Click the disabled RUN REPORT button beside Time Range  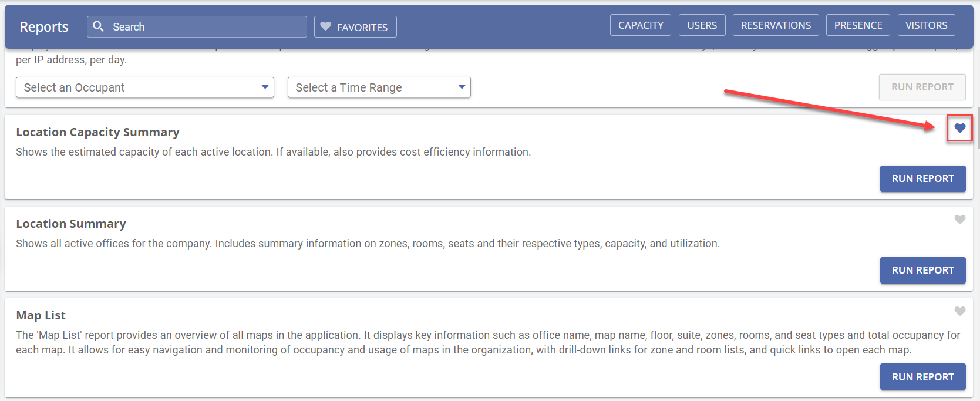(922, 87)
